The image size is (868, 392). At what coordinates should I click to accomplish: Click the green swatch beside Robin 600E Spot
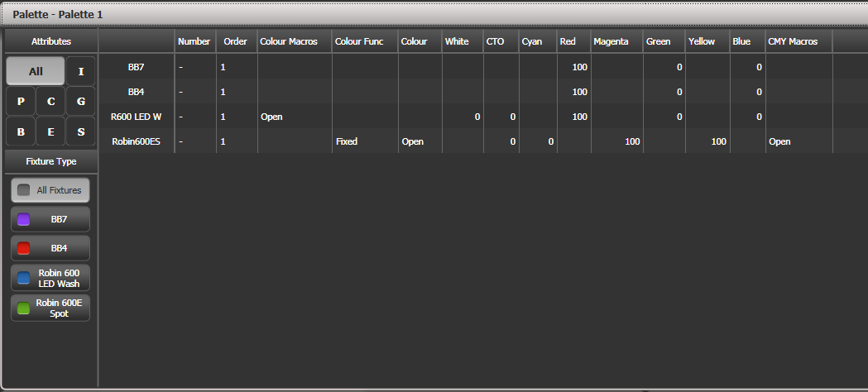click(x=23, y=308)
